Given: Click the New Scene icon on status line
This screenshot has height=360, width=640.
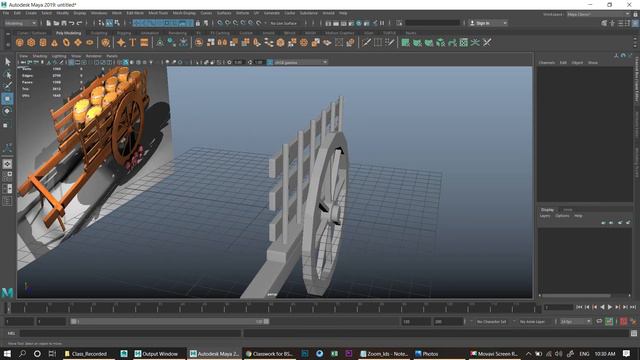Looking at the screenshot, I should pyautogui.click(x=49, y=23).
